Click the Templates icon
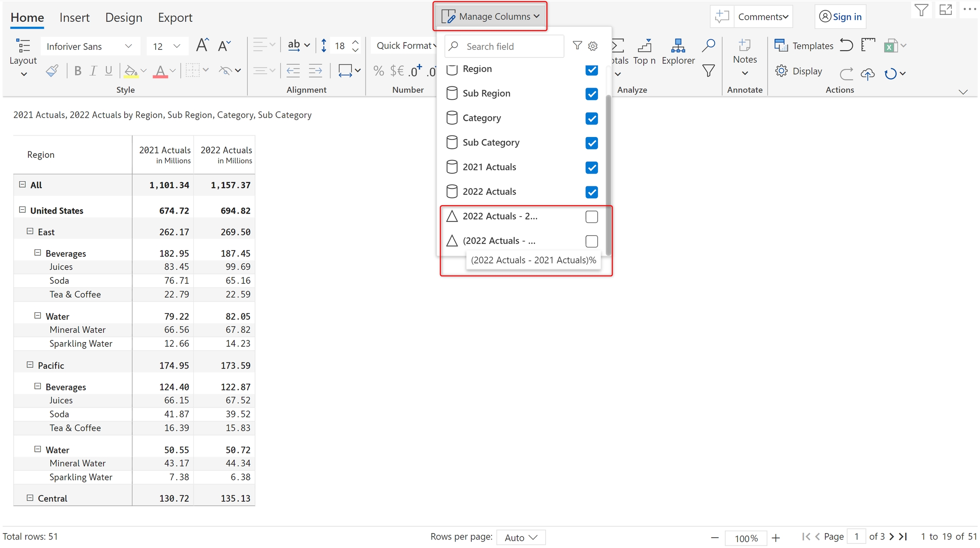Screen dimensions: 980x548 781,46
